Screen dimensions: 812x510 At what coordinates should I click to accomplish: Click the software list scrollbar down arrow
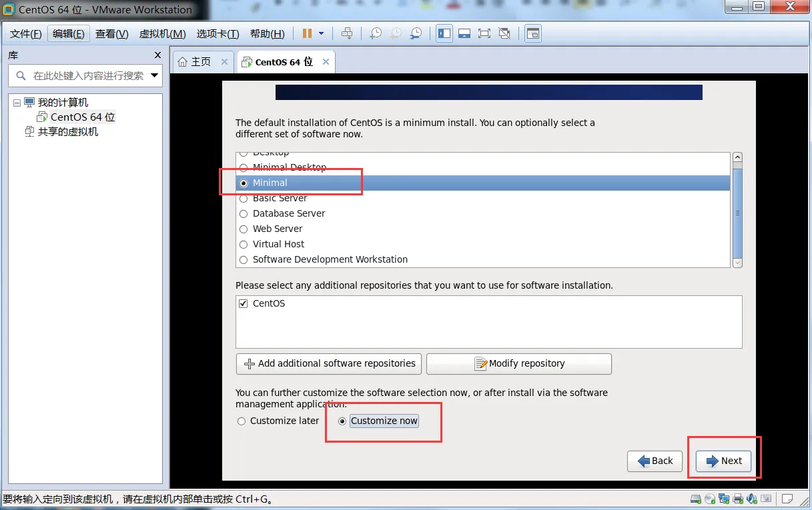tap(737, 263)
